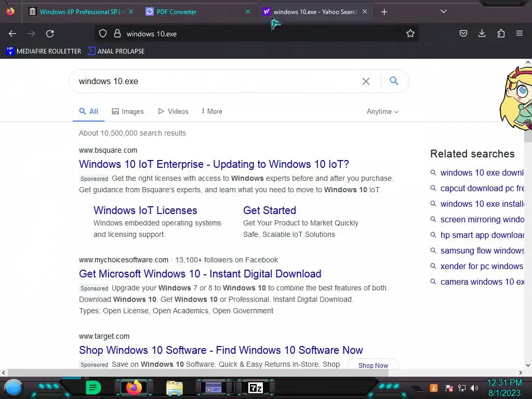Close the Windows XP Professional SP3 tab
This screenshot has height=399, width=532.
pos(131,11)
